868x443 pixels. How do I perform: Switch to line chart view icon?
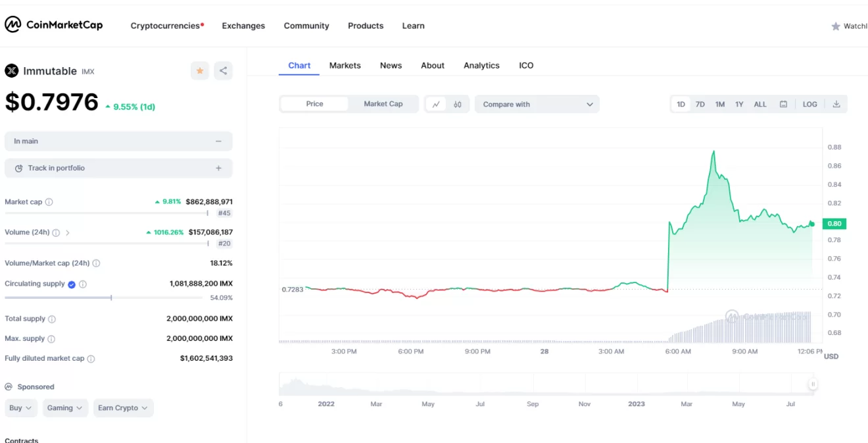click(x=436, y=104)
